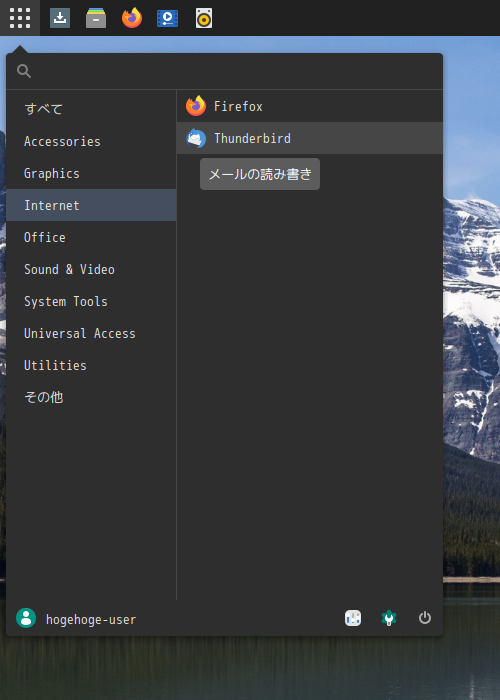Open the Graphics category

[91, 173]
